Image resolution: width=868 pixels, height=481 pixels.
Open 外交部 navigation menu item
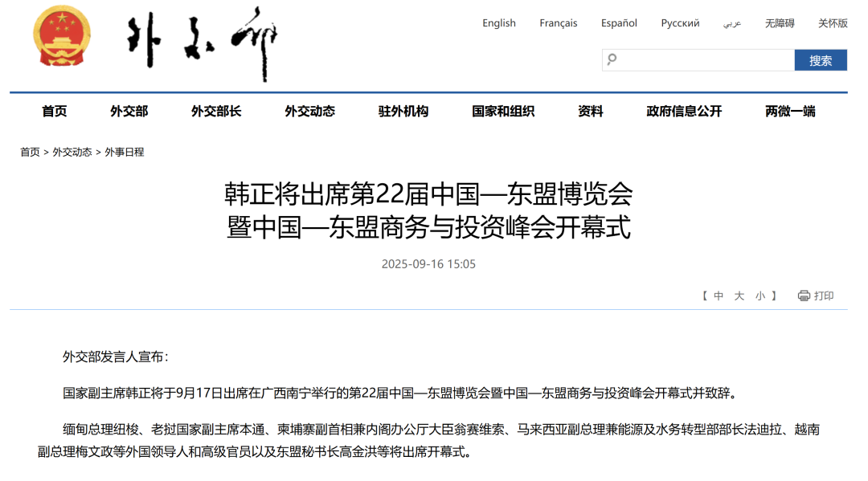click(x=129, y=111)
